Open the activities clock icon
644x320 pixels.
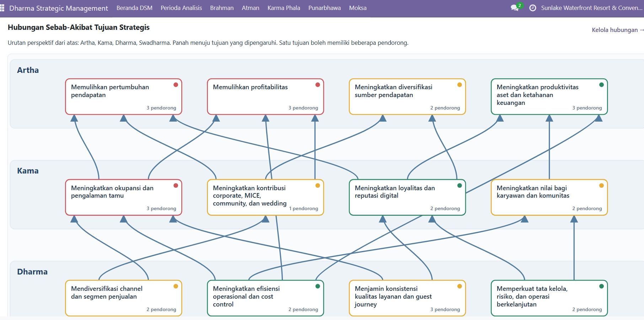tap(533, 8)
